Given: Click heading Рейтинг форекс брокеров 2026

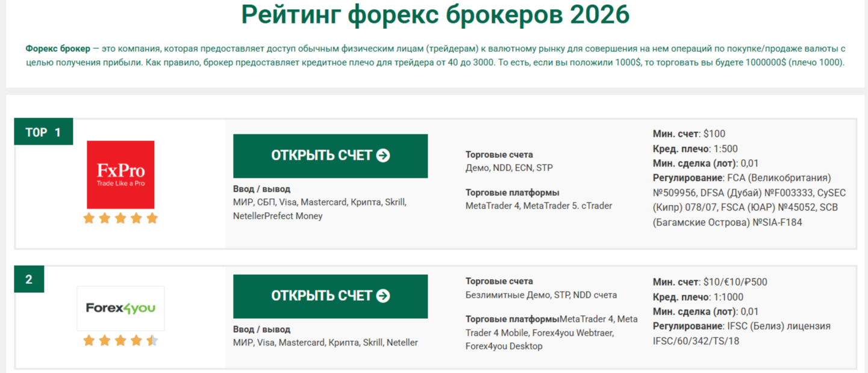Looking at the screenshot, I should [x=435, y=14].
